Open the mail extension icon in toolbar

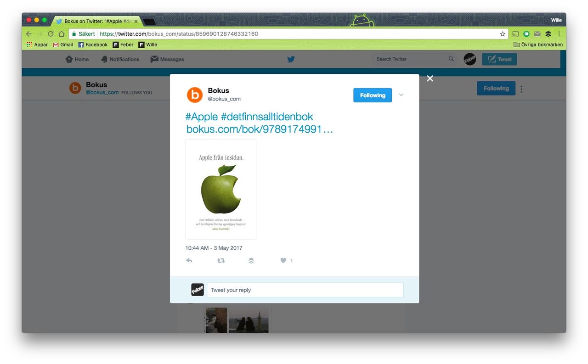pyautogui.click(x=537, y=34)
